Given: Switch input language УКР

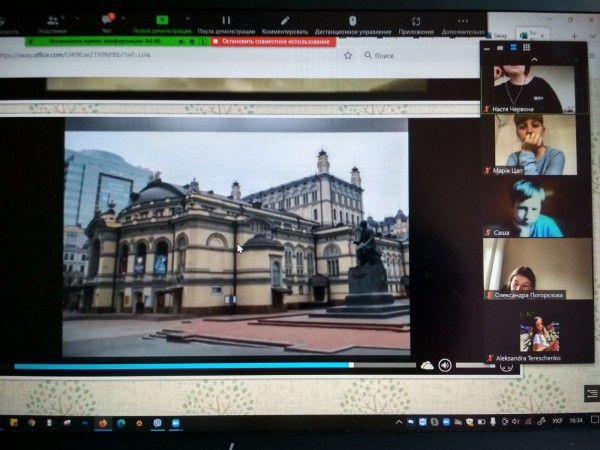Looking at the screenshot, I should click(557, 421).
